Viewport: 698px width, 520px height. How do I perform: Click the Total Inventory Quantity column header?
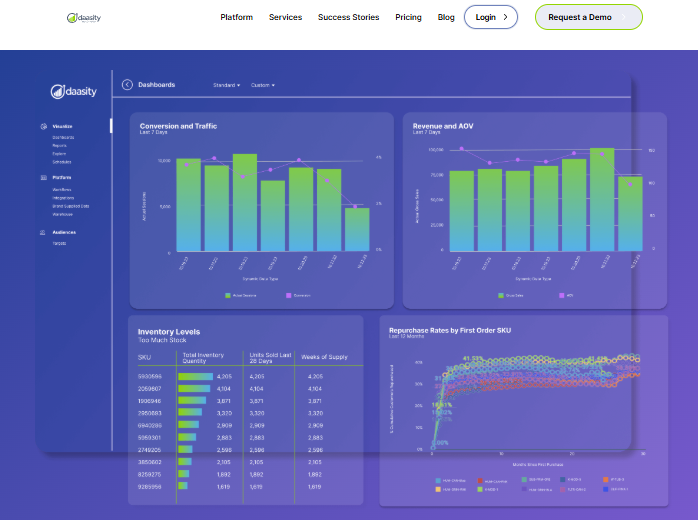pyautogui.click(x=203, y=358)
